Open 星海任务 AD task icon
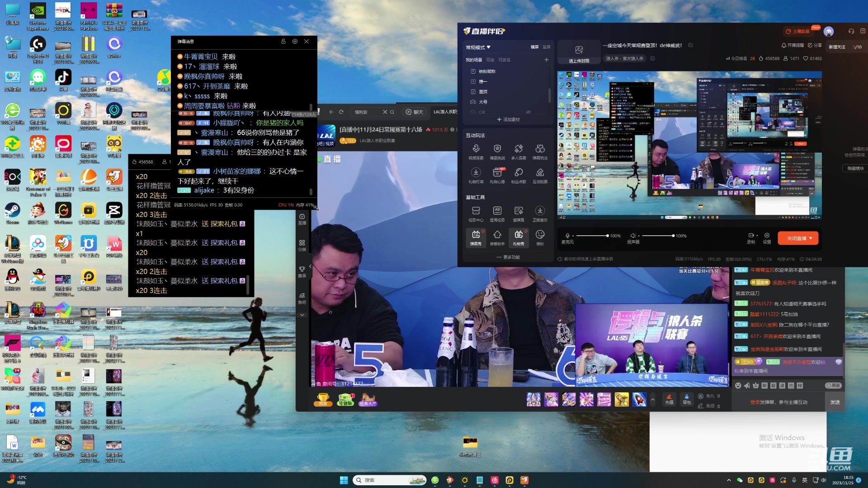This screenshot has height=488, width=868. coord(497,214)
